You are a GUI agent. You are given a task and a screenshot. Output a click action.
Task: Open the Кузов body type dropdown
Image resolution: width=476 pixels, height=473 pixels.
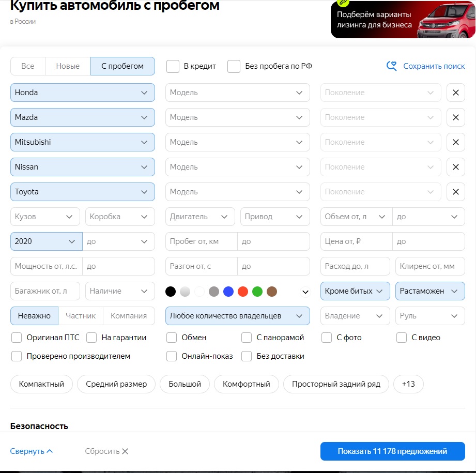(45, 217)
